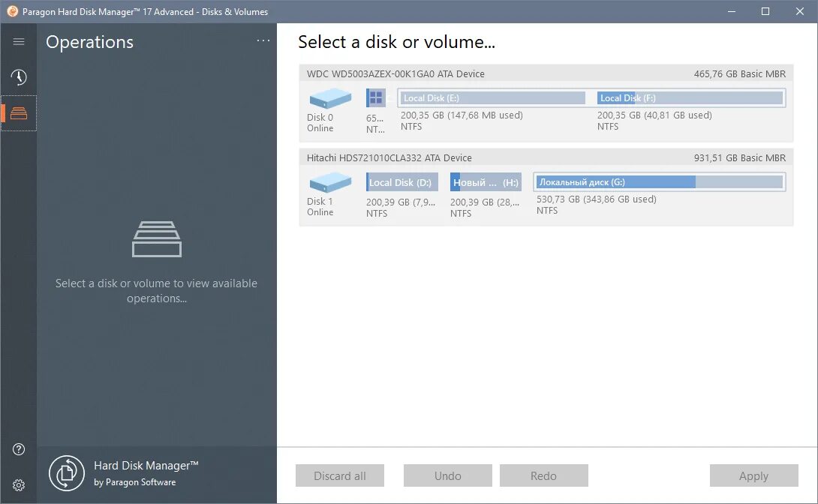Select the Local Disk (E:) volume bar
Screen dimensions: 818x504
coord(492,98)
